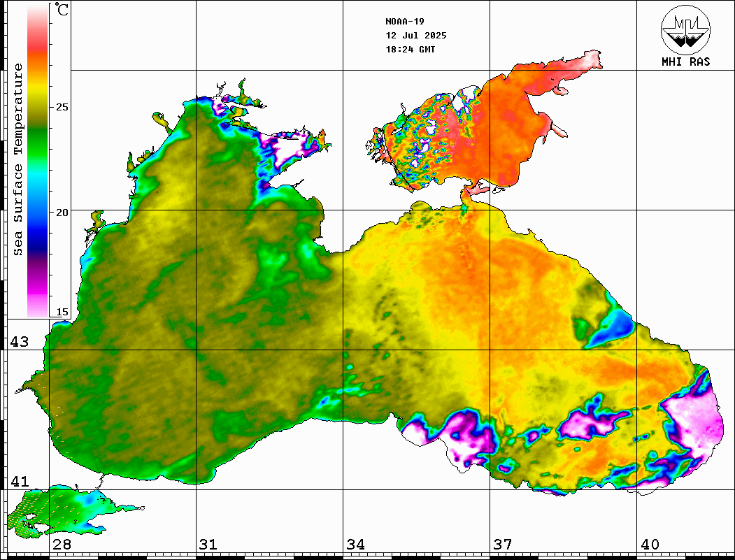Click the 25 value on temperature scale
Image resolution: width=735 pixels, height=560 pixels.
tap(62, 107)
